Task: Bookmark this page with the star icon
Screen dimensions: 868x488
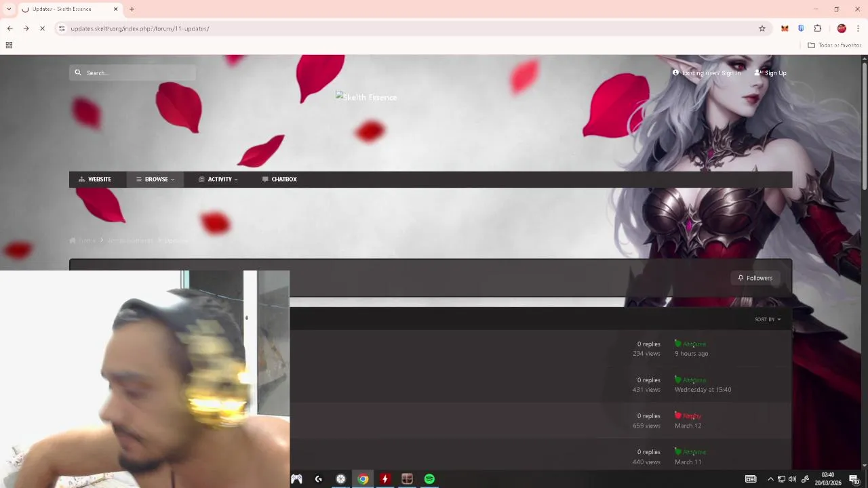Action: 762,28
